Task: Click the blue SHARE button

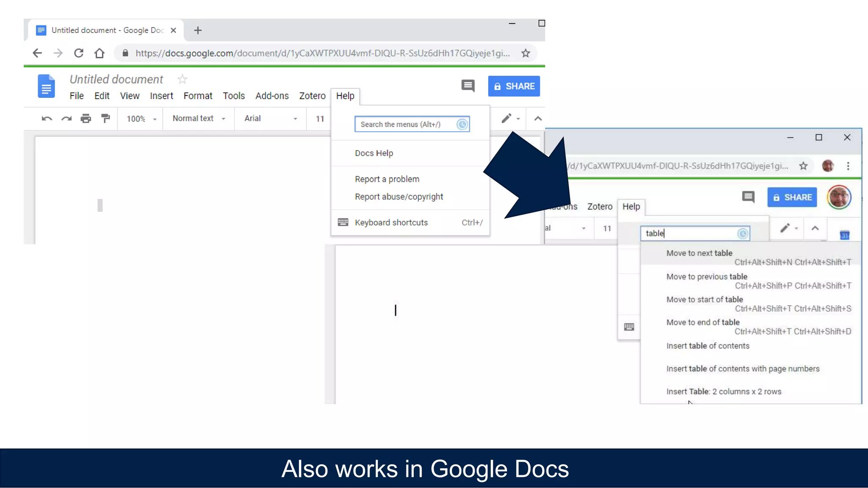Action: pyautogui.click(x=514, y=86)
